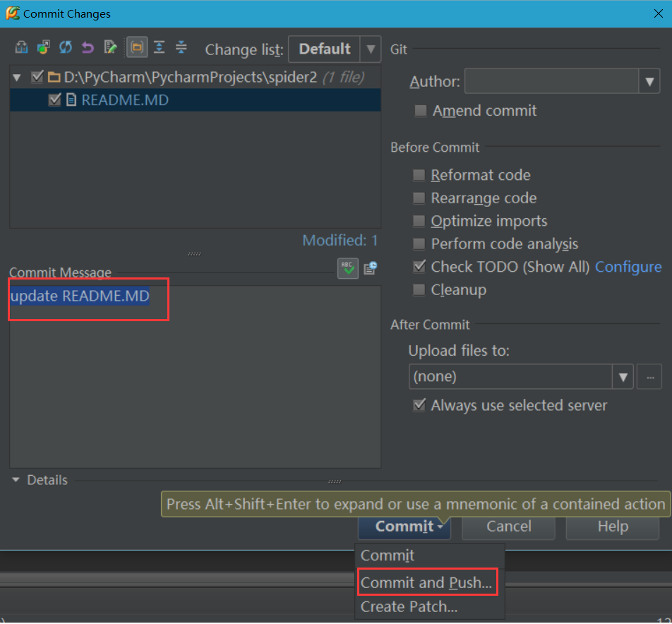Image resolution: width=672 pixels, height=624 pixels.
Task: Open the Author dropdown arrow
Action: [649, 81]
